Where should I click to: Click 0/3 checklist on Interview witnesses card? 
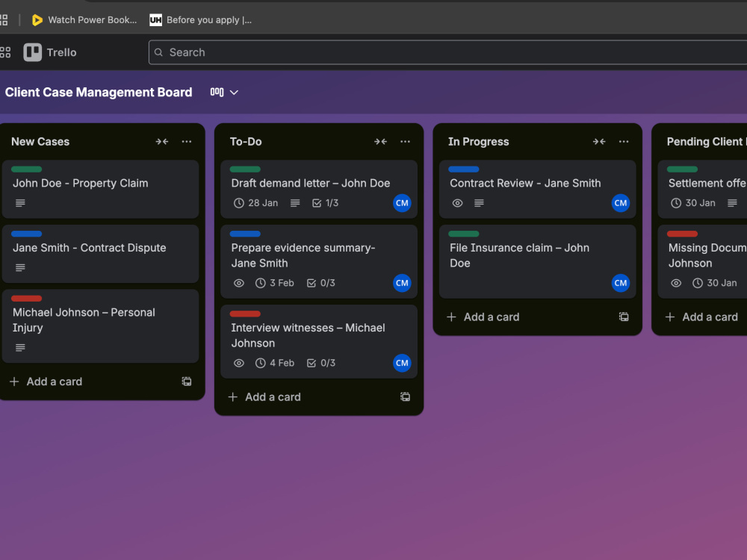coord(321,364)
